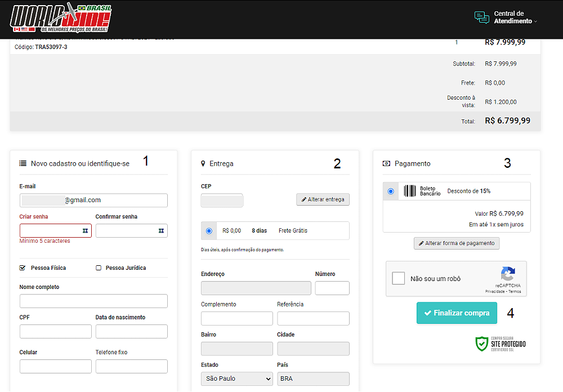Click the password manager icon in Criar senha
Viewport: 563px width, 392px height.
[85, 231]
